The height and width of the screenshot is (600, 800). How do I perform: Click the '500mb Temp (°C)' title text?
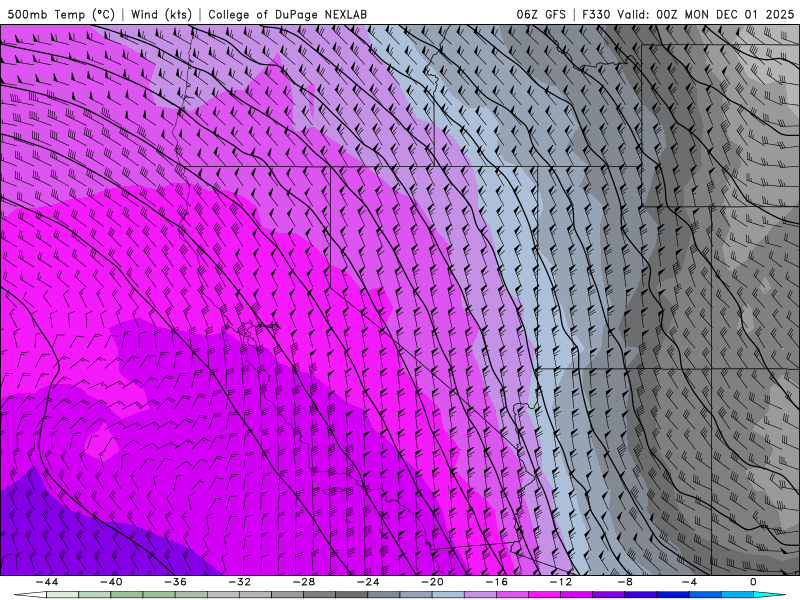coord(61,14)
